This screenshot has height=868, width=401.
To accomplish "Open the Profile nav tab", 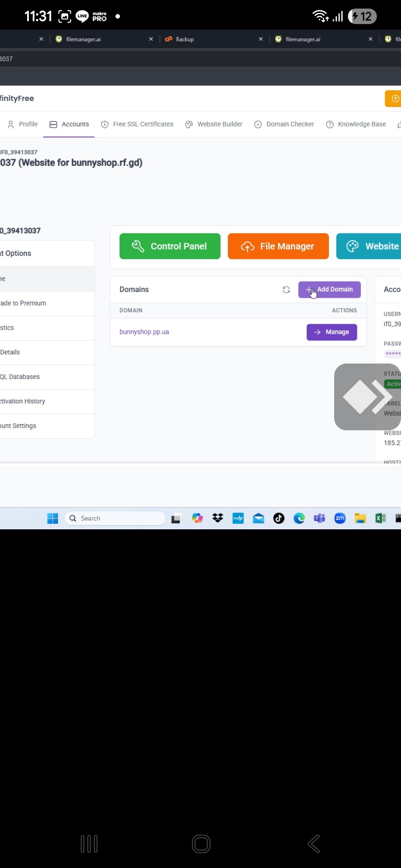I will point(23,124).
